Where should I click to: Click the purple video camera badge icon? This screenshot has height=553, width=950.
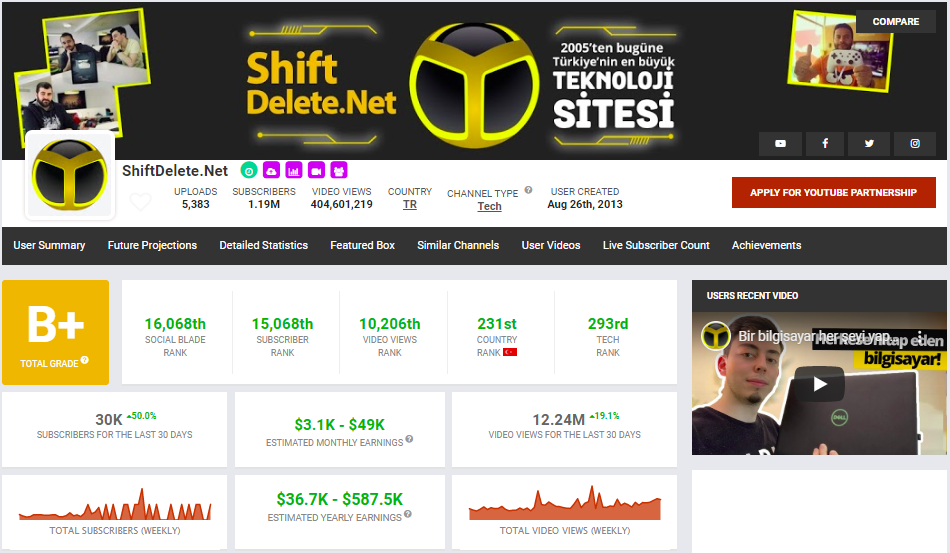point(316,170)
